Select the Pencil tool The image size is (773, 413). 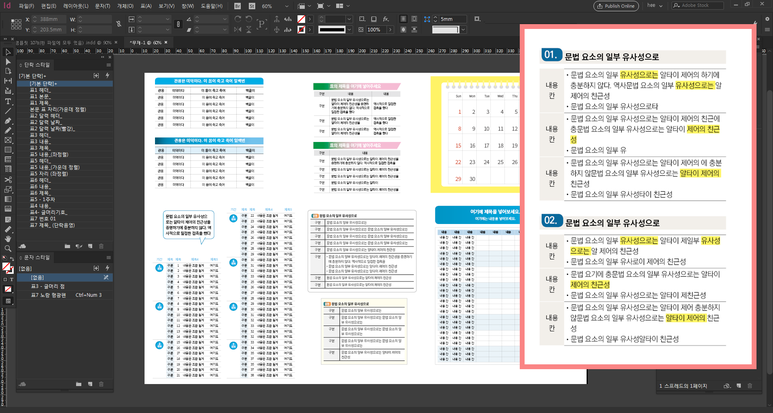[8, 131]
